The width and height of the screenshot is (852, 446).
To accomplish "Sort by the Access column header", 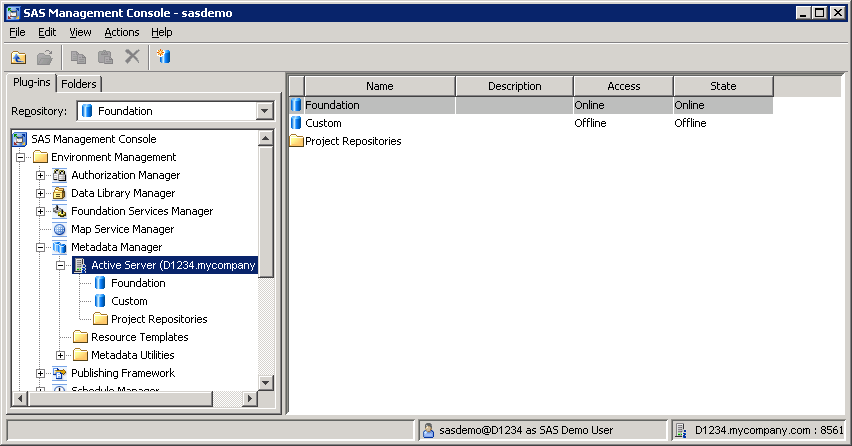I will [623, 86].
